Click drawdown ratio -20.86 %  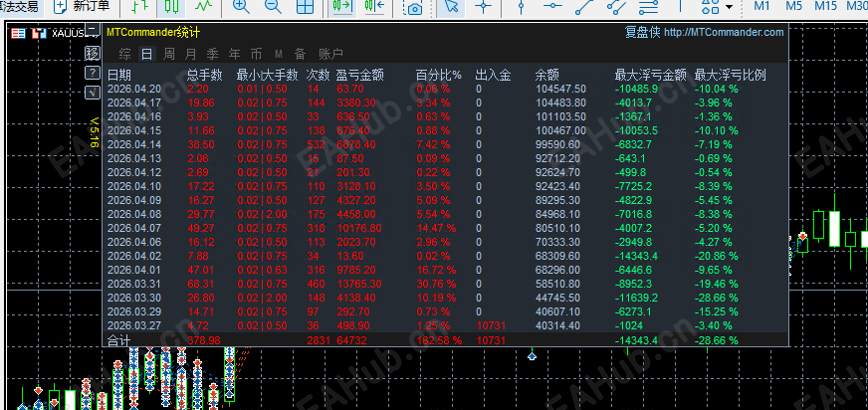point(717,256)
